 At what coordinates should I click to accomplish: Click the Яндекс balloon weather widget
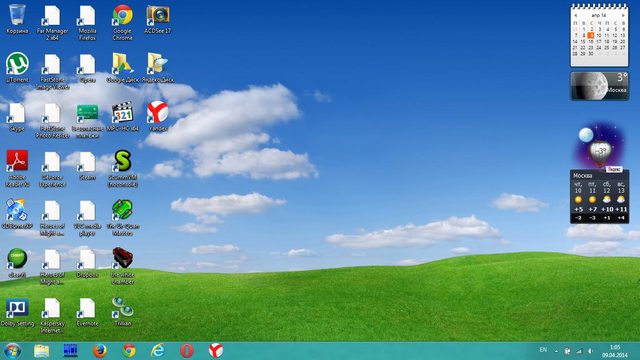(x=599, y=146)
